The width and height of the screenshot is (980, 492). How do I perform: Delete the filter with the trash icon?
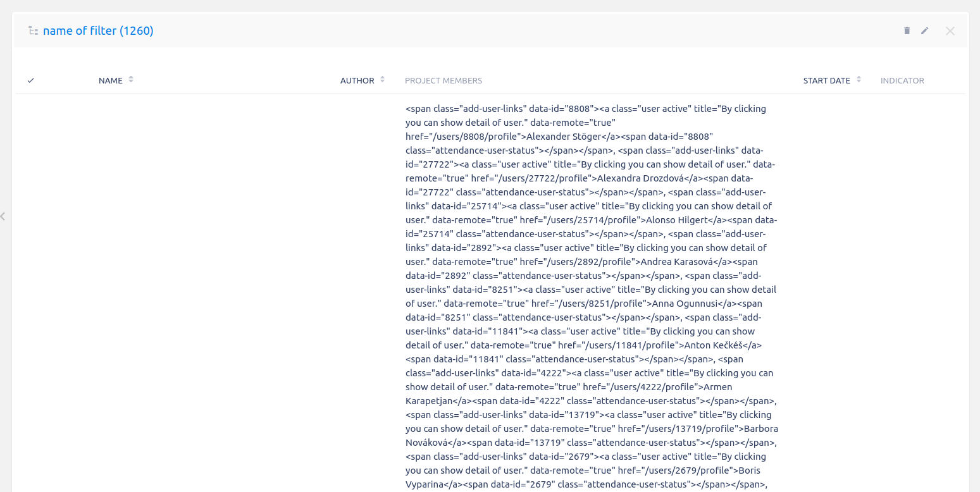pos(907,30)
